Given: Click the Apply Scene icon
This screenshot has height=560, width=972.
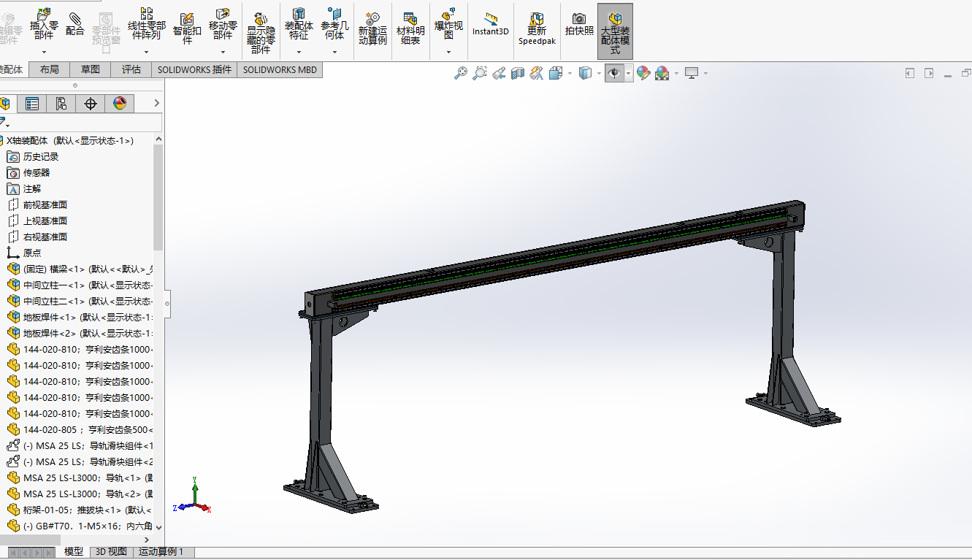Looking at the screenshot, I should click(x=662, y=73).
